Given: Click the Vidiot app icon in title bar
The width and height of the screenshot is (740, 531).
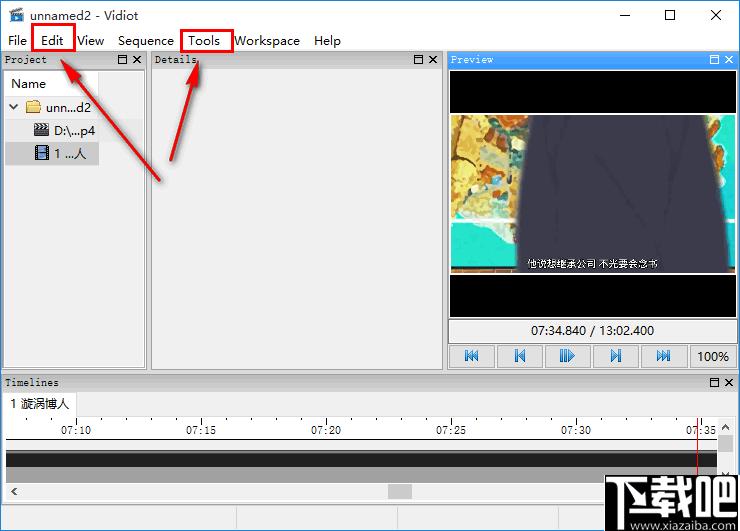Looking at the screenshot, I should 17,15.
